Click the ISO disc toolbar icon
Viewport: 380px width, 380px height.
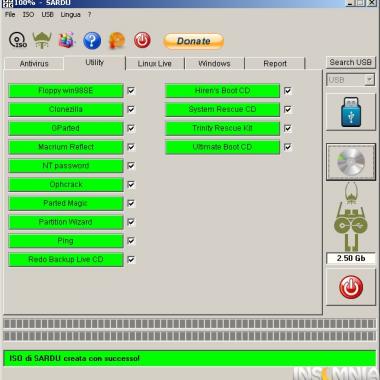tap(18, 40)
